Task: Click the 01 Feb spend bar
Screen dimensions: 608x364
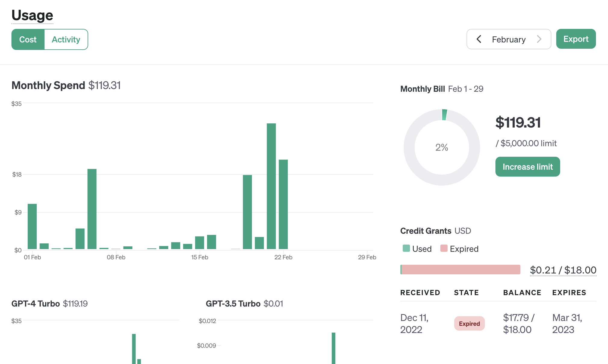Action: [32, 227]
